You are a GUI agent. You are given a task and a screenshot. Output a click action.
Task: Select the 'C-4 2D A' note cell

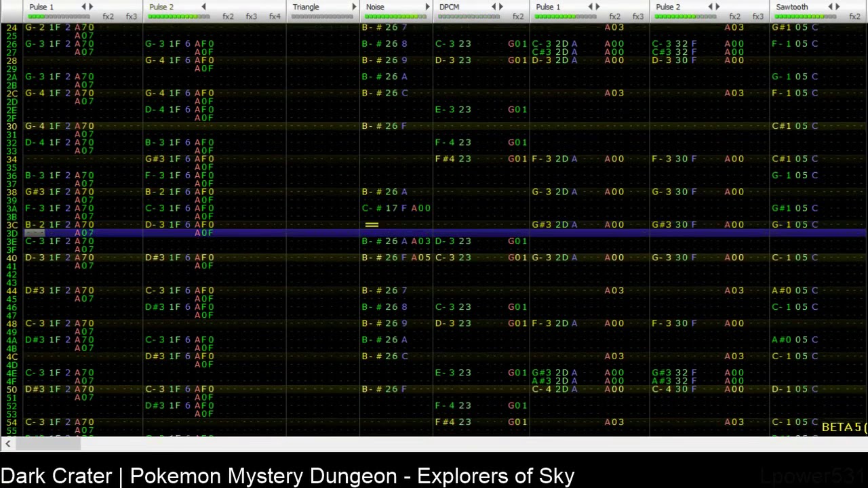[555, 389]
